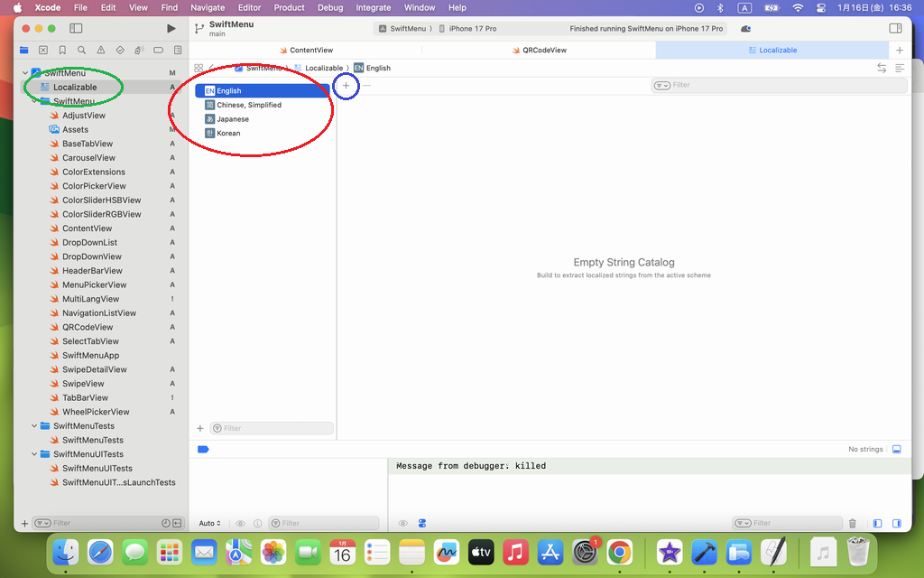Screen dimensions: 924x578
Task: Collapse the SwiftMenuUITests group
Action: (x=35, y=454)
